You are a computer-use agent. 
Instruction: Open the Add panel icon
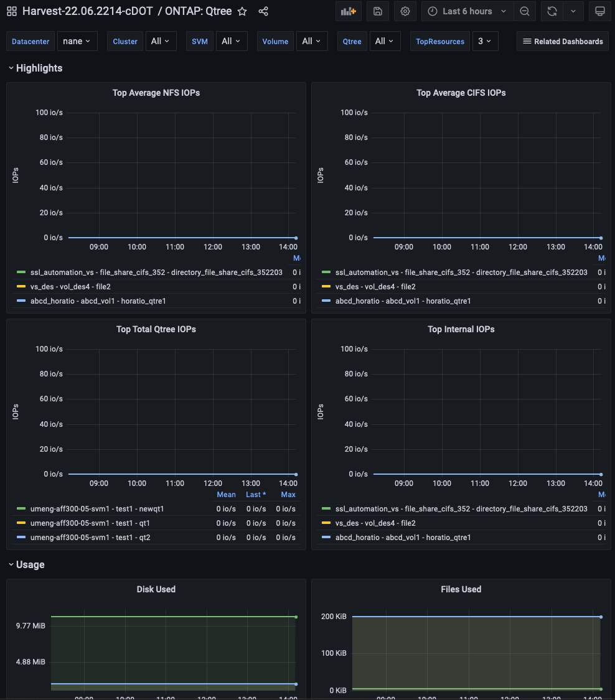tap(348, 11)
